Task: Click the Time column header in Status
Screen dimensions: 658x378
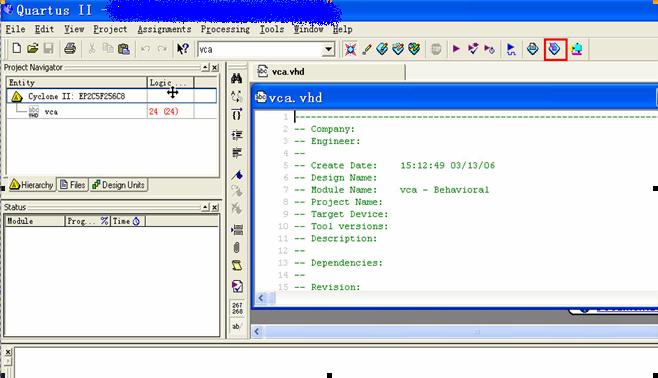Action: click(x=128, y=221)
